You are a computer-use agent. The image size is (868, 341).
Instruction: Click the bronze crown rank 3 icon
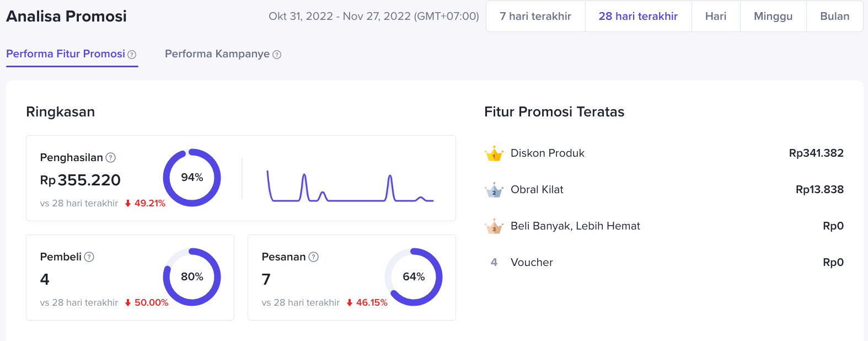tap(494, 227)
